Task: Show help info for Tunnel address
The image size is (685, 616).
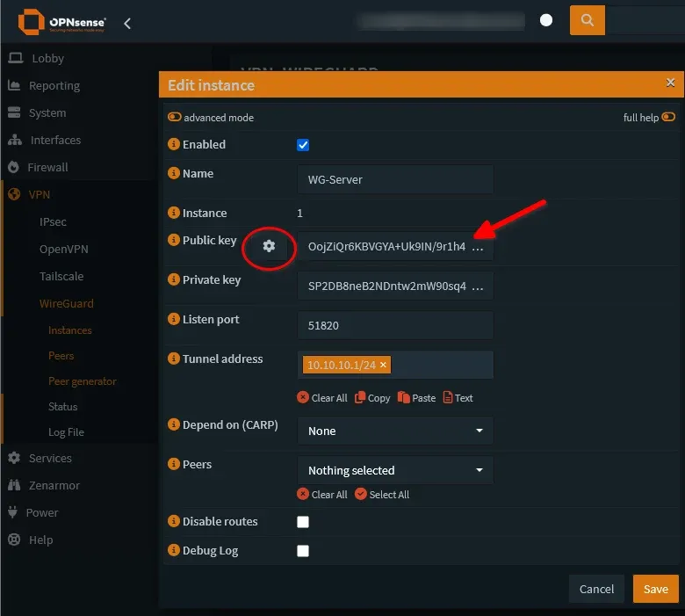Action: pyautogui.click(x=174, y=359)
